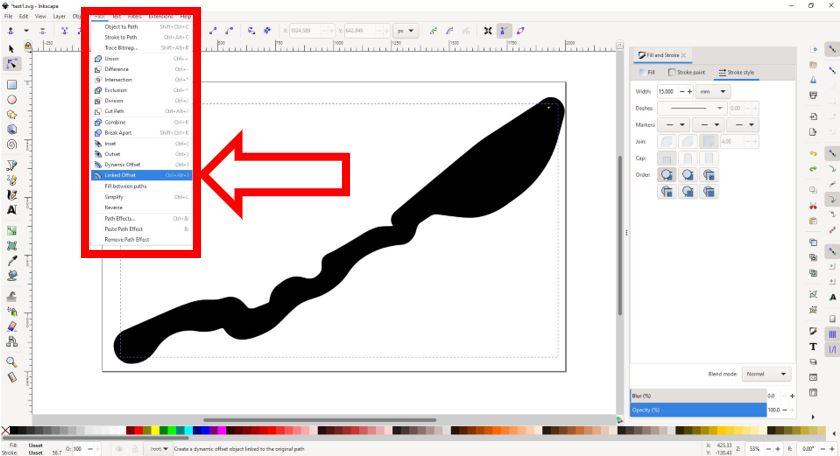The image size is (840, 456).
Task: Select the Dropper color picker tool
Action: click(x=11, y=261)
